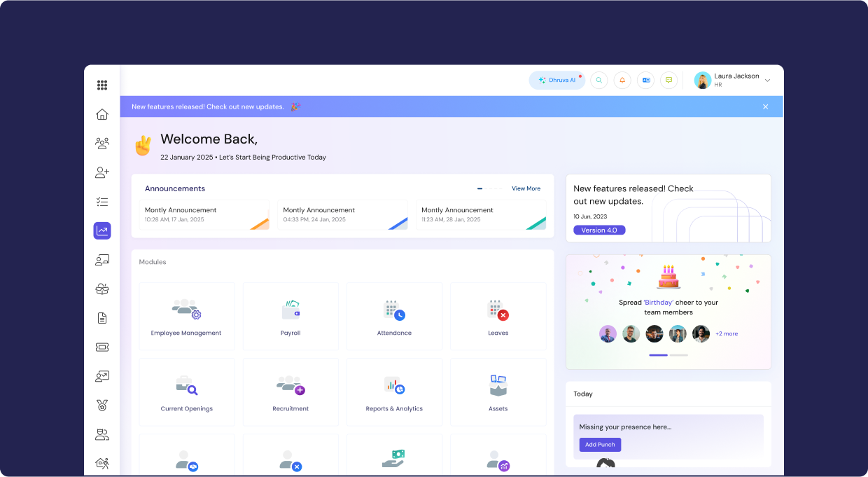868x477 pixels.
Task: Click the add user sidebar icon
Action: tap(102, 172)
